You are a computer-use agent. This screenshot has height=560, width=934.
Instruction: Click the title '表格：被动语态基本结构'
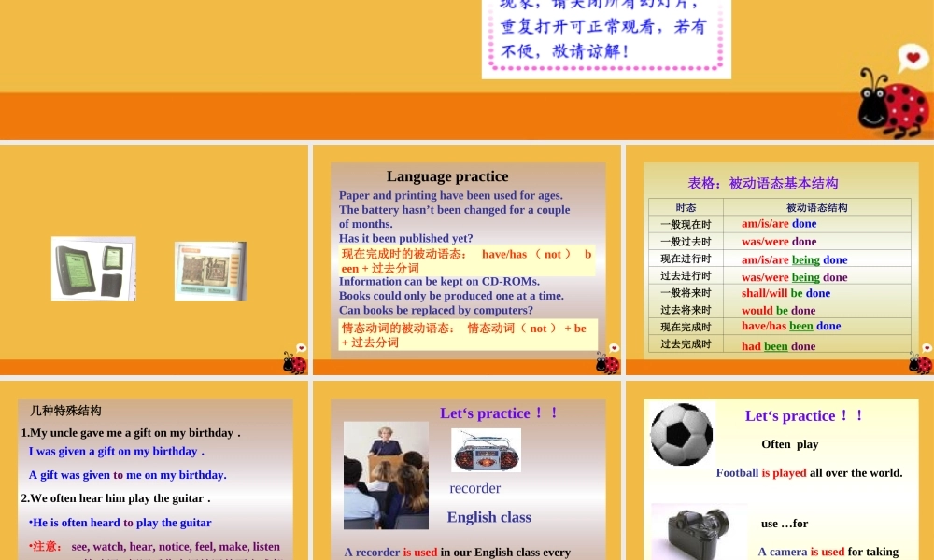[763, 183]
